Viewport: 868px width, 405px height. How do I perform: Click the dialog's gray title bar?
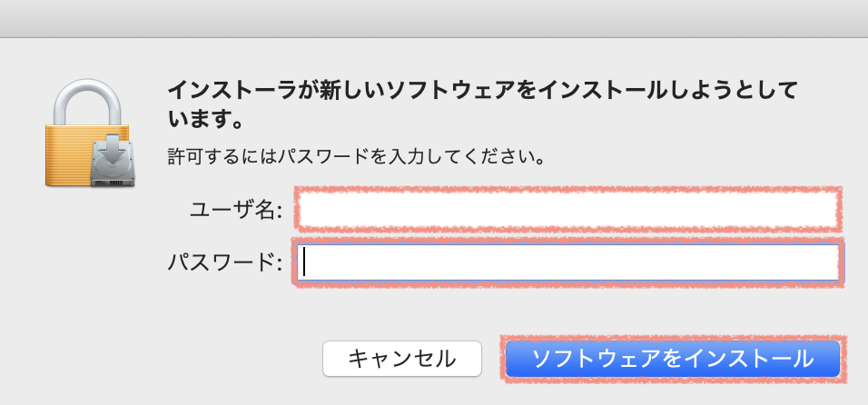coord(434,18)
